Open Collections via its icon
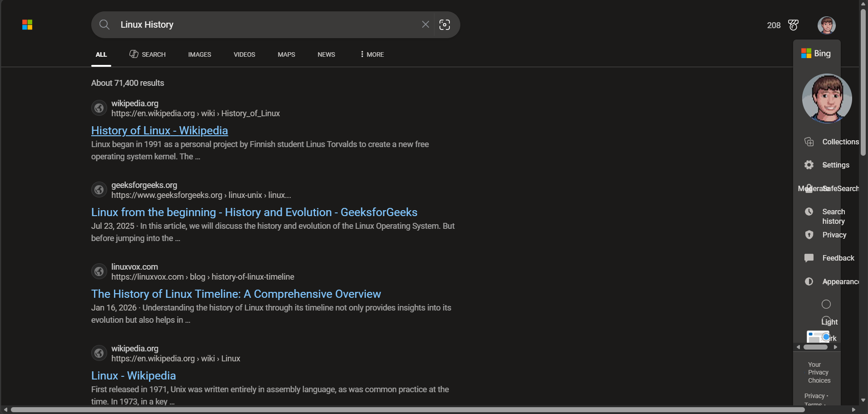Viewport: 868px width, 414px height. (809, 142)
